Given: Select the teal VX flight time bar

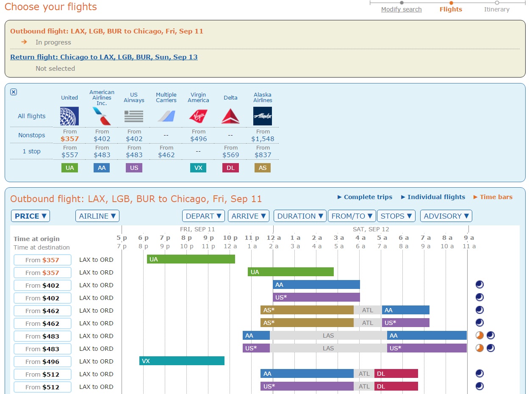Looking at the screenshot, I should 182,361.
